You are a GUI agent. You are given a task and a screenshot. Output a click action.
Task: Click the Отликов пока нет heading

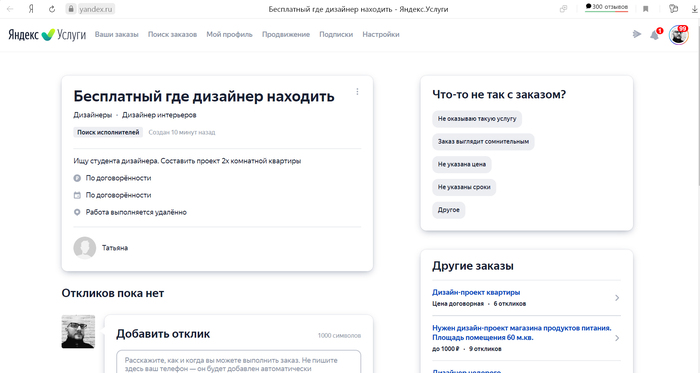pos(113,293)
